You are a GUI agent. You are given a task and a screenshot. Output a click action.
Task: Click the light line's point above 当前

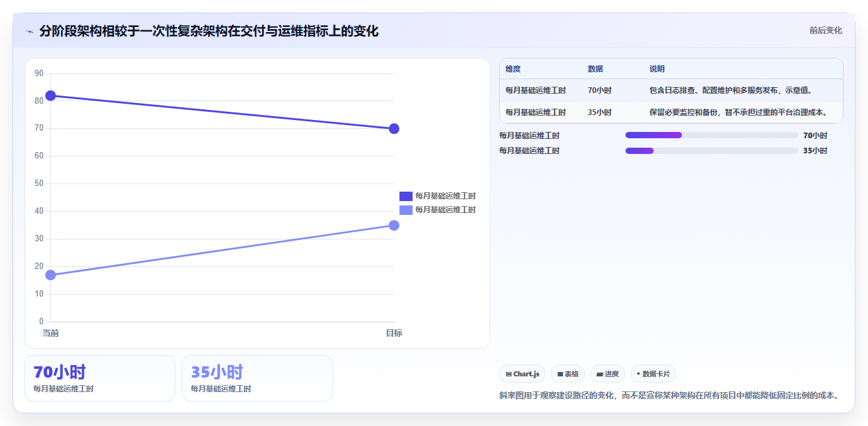point(50,275)
